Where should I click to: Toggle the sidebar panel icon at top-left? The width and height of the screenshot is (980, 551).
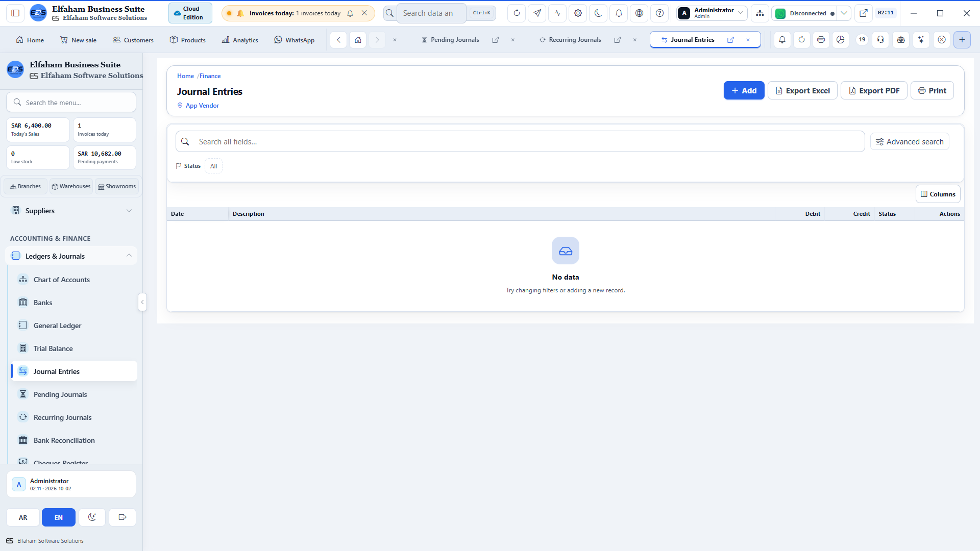pos(15,13)
